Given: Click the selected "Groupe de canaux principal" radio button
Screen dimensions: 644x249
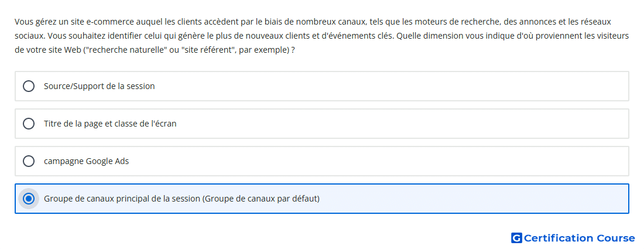Looking at the screenshot, I should click(x=28, y=199).
